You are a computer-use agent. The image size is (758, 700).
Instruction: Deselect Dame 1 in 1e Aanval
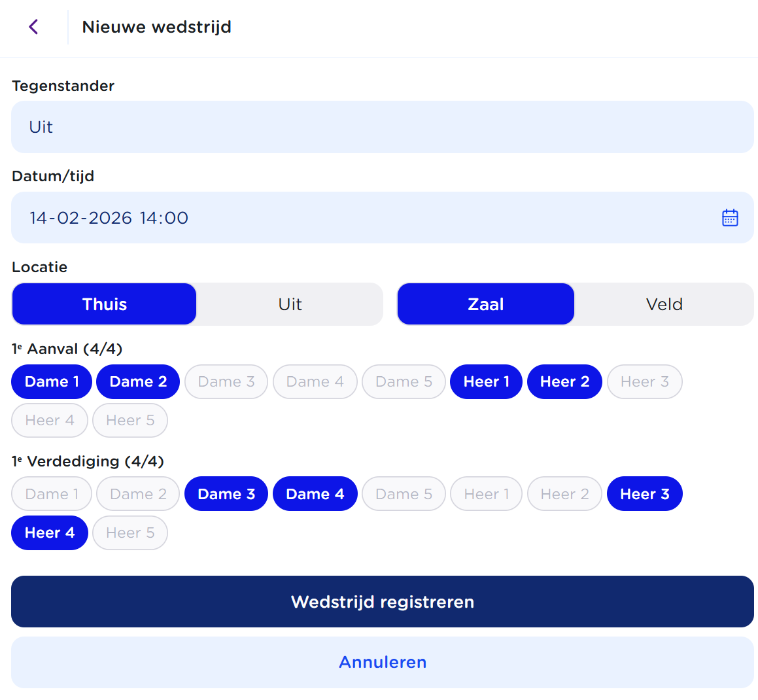click(x=51, y=381)
